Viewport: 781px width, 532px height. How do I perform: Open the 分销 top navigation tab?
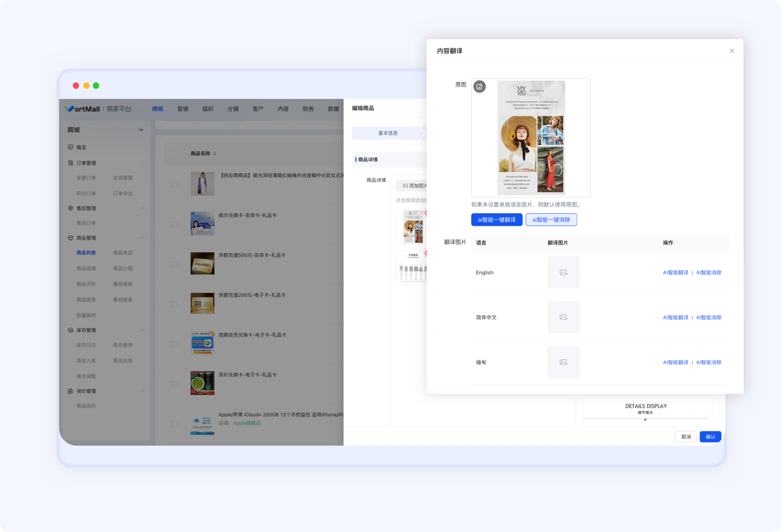tap(233, 109)
